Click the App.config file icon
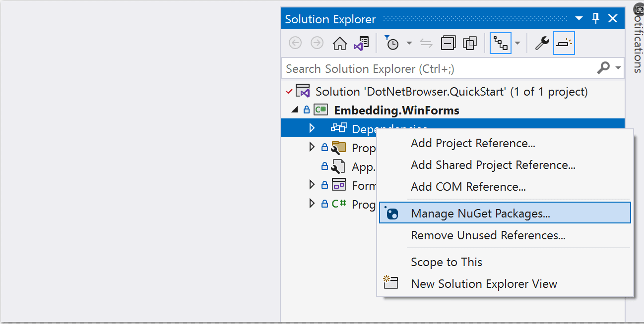This screenshot has width=644, height=324. pos(339,166)
